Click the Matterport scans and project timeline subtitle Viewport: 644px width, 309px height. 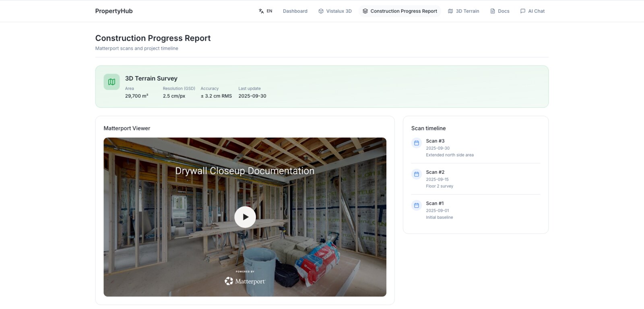point(136,48)
